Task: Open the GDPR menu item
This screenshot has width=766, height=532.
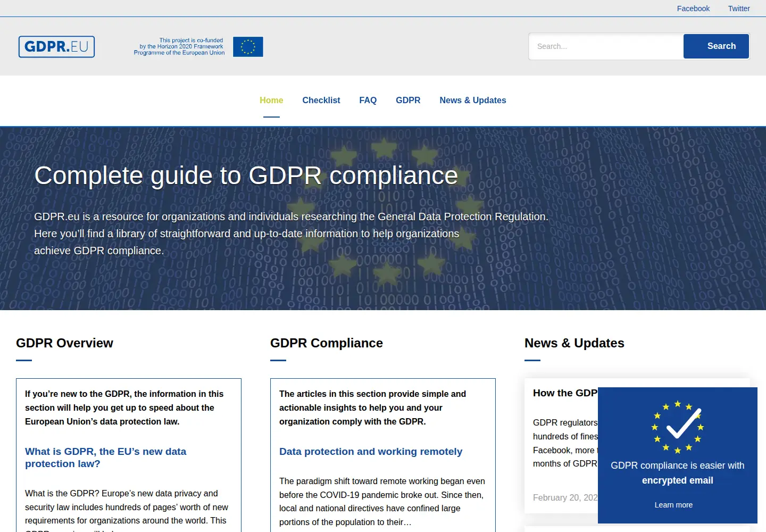Action: [408, 100]
